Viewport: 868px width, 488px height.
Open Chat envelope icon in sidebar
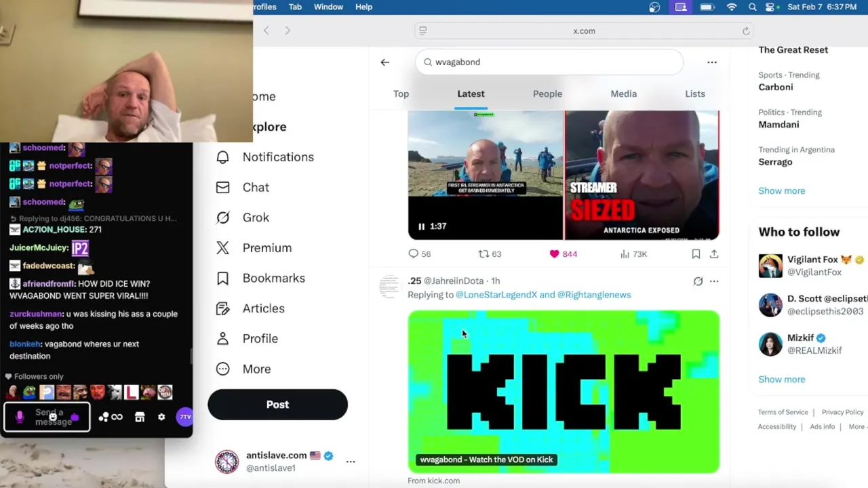pyautogui.click(x=222, y=188)
